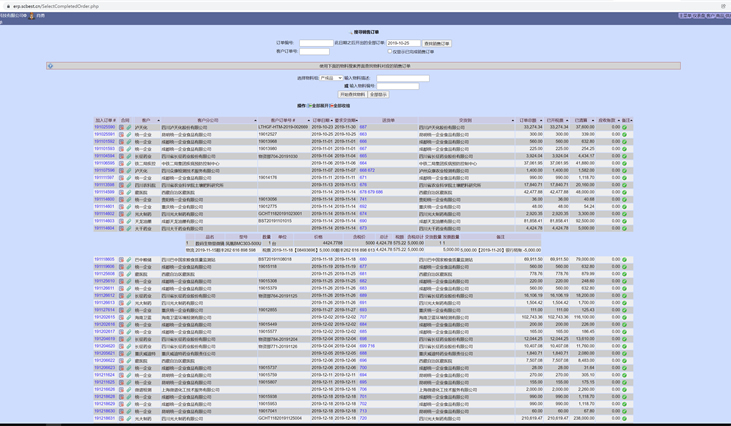Toggle the checkbox beside material code input
731x426 pixels.
[346, 86]
